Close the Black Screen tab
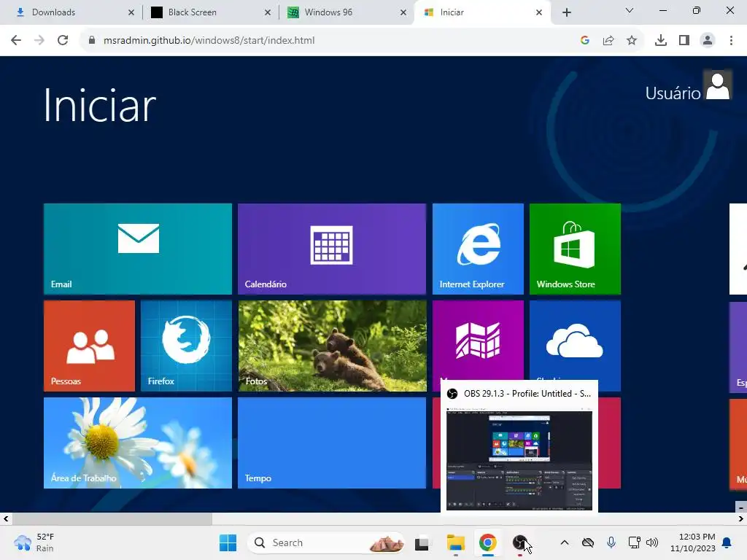 (x=268, y=12)
